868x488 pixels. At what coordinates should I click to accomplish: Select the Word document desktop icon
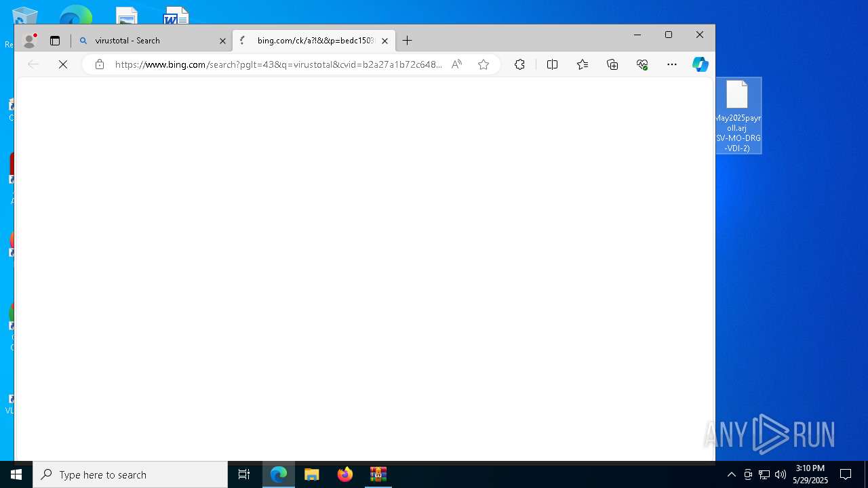[x=176, y=16]
